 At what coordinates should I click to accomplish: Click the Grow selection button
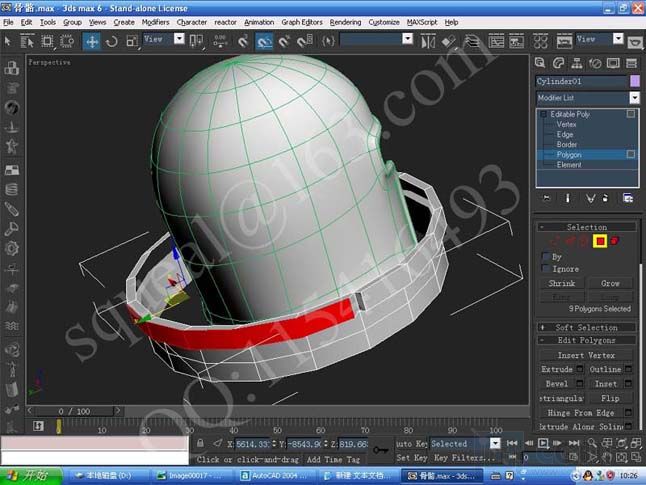click(610, 284)
